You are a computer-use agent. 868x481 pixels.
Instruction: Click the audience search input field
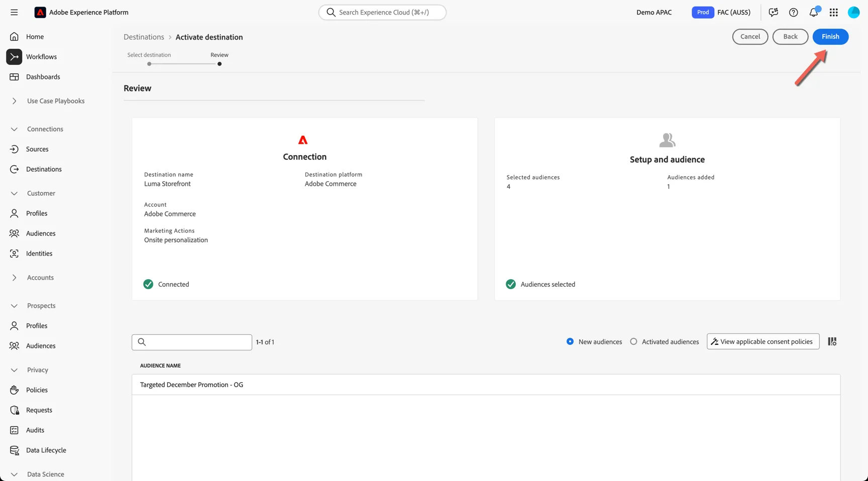[192, 342]
